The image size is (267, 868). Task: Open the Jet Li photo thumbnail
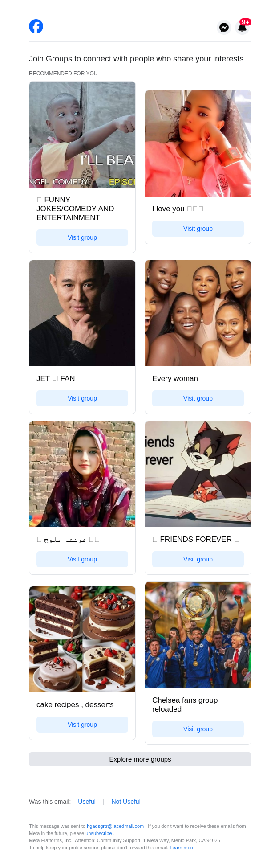[x=82, y=313]
